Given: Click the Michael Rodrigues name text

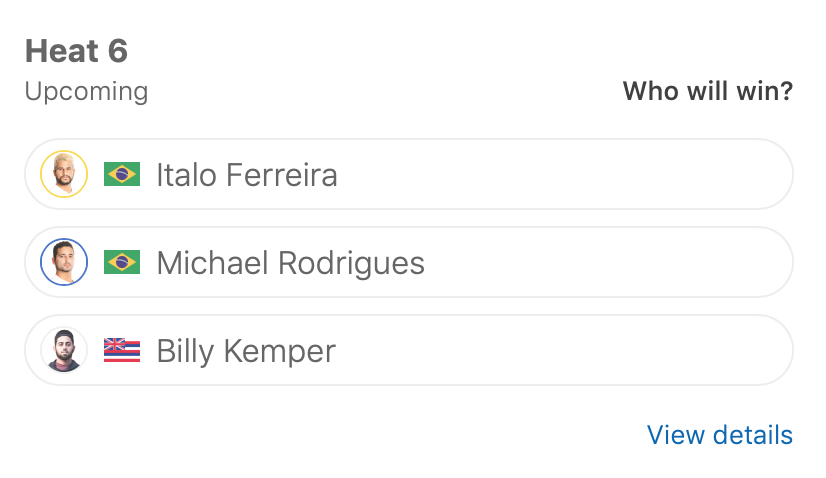Looking at the screenshot, I should pyautogui.click(x=291, y=263).
